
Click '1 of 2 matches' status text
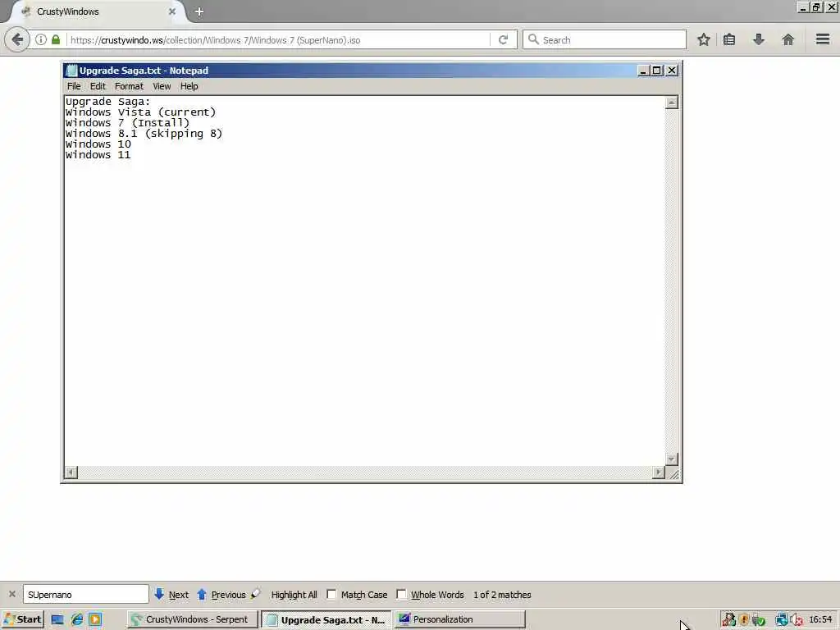pos(502,595)
